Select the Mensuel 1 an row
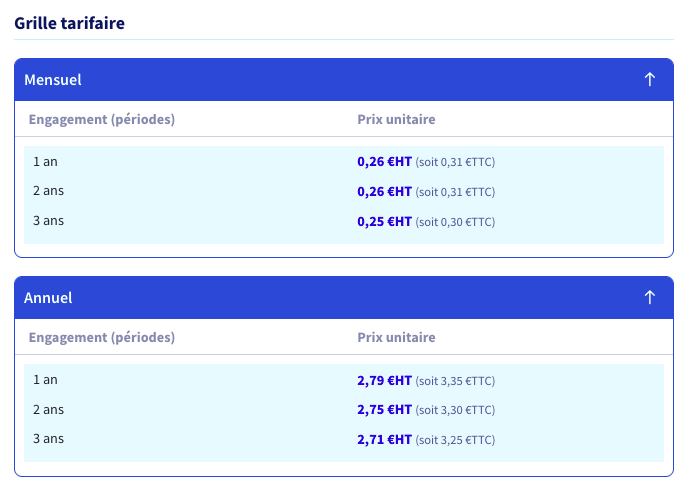The image size is (691, 493). click(344, 162)
